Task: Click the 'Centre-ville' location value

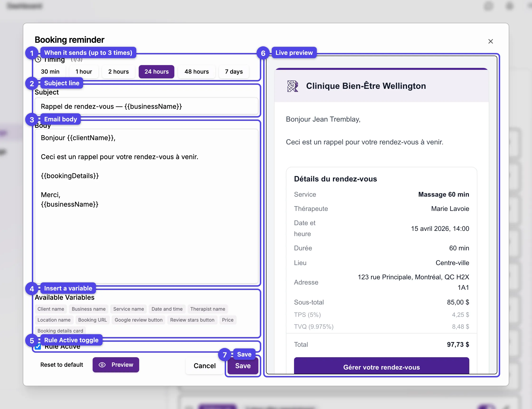Action: [452, 263]
